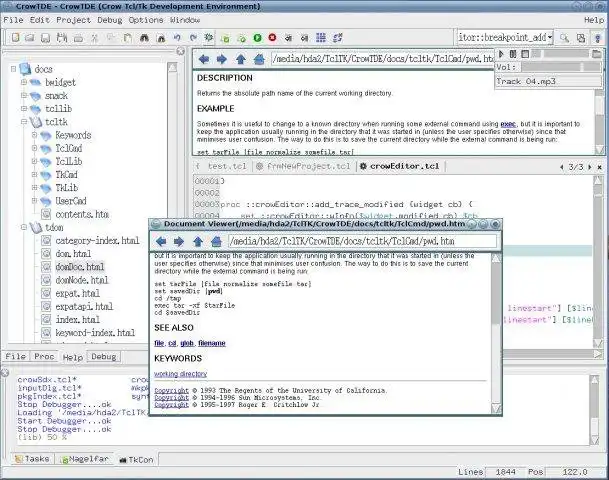
Task: Switch to the Nagelfar bottom tab
Action: coord(84,459)
